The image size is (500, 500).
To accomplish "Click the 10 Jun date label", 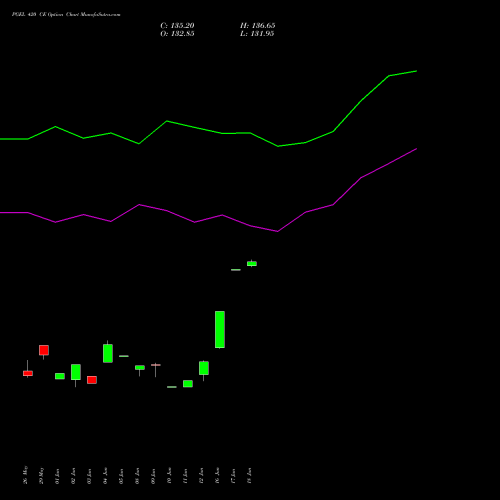I will click(170, 476).
